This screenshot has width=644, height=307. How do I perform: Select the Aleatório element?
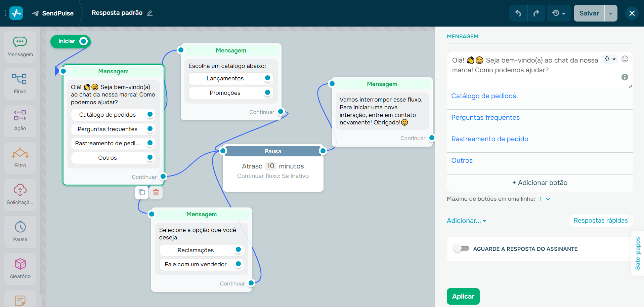tap(20, 268)
